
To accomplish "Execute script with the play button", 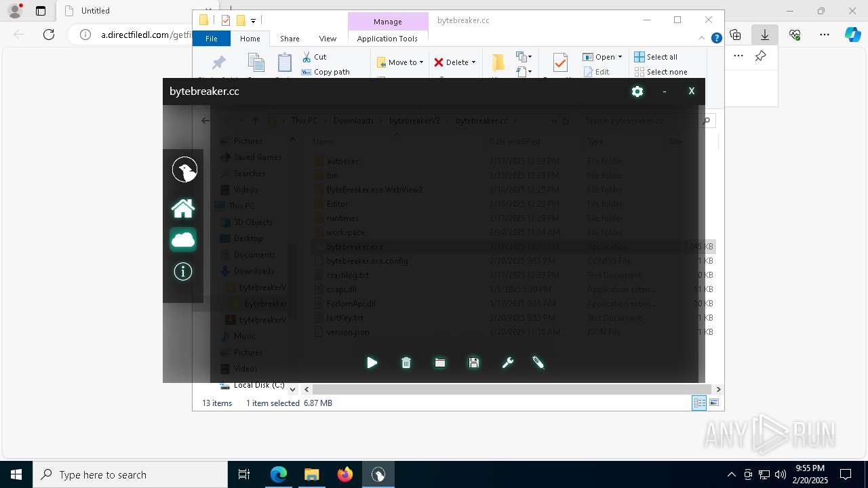I will pyautogui.click(x=372, y=363).
